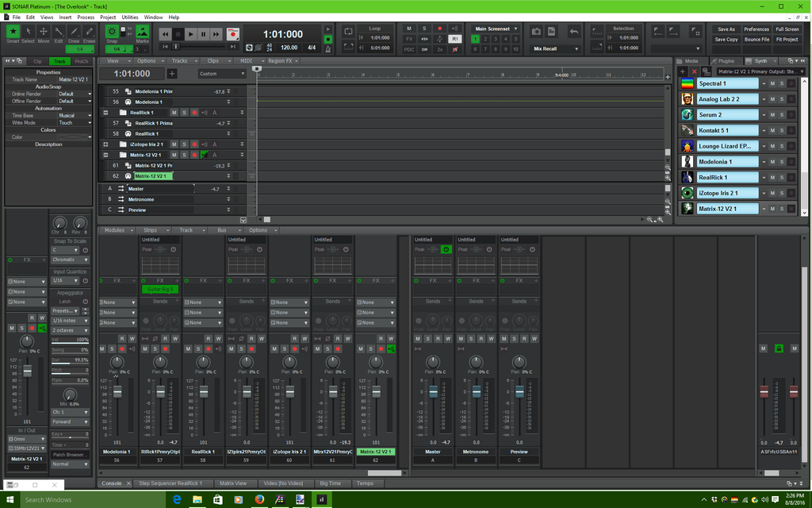The image size is (812, 508).
Task: Open the Custom track control dropdown
Action: pyautogui.click(x=222, y=74)
